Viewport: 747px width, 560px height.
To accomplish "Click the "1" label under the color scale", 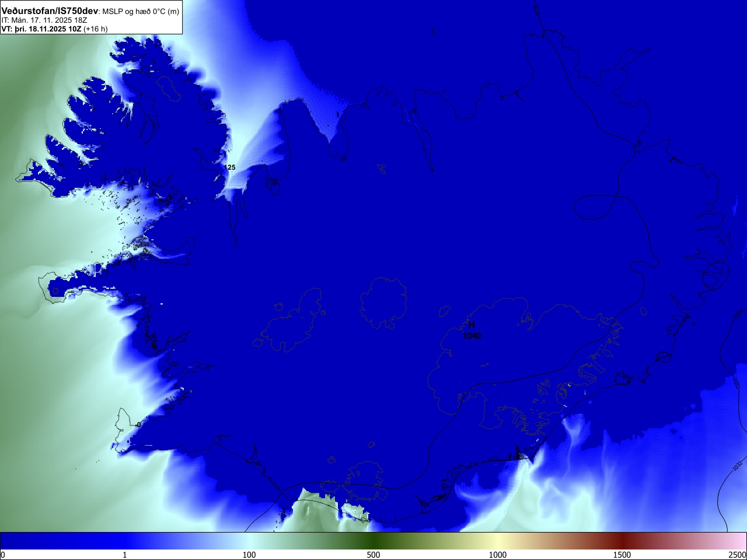I will click(124, 555).
